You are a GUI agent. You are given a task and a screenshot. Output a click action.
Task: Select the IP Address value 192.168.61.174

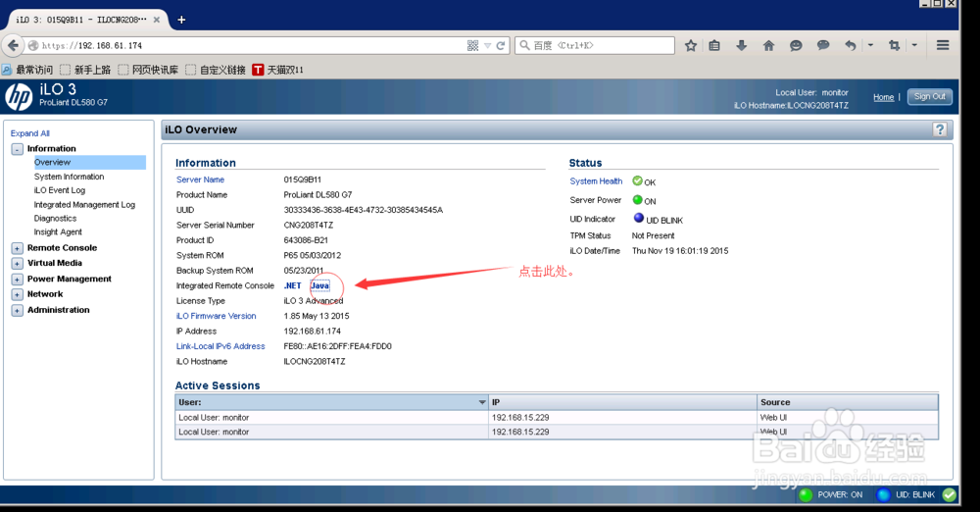[313, 332]
